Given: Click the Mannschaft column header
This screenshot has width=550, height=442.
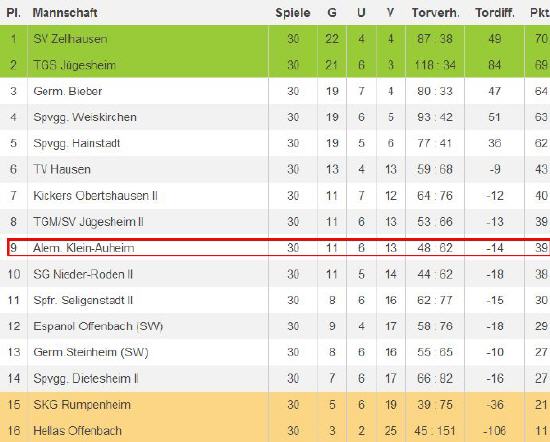Looking at the screenshot, I should coord(65,13).
